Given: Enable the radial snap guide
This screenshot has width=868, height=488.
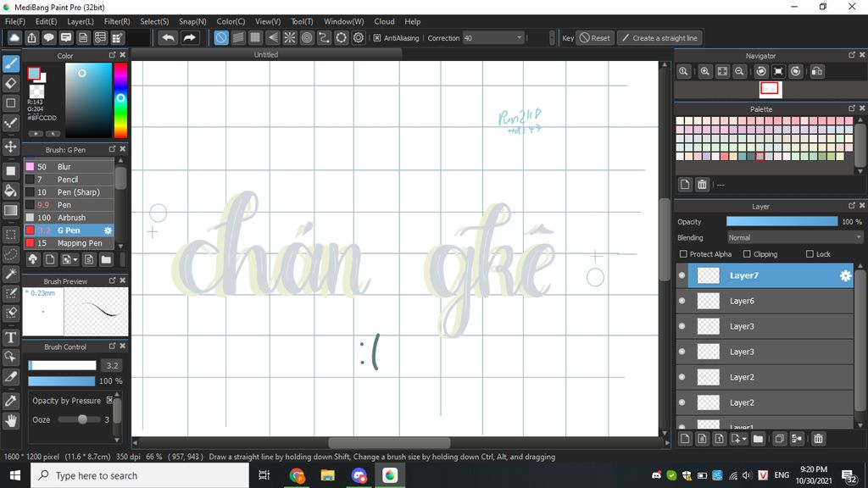Looking at the screenshot, I should click(x=290, y=37).
